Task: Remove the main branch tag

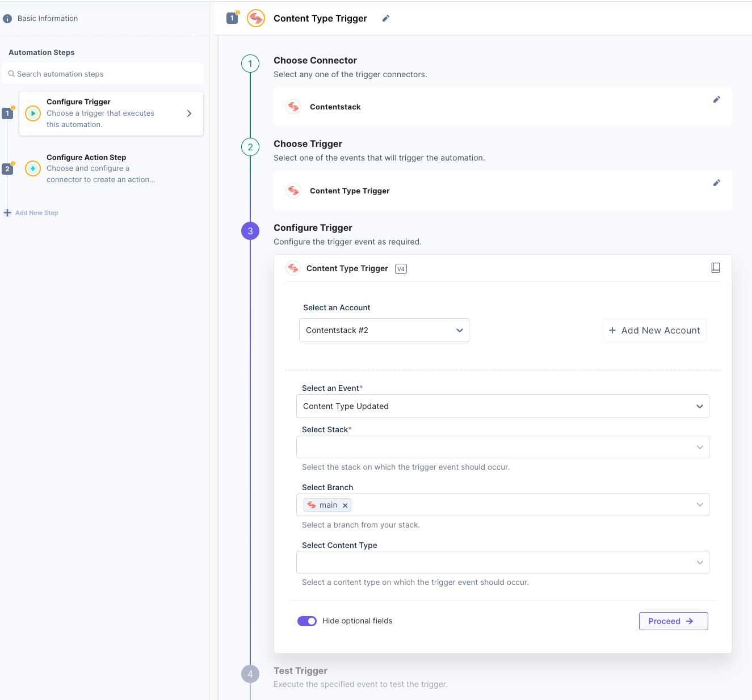Action: pos(345,505)
